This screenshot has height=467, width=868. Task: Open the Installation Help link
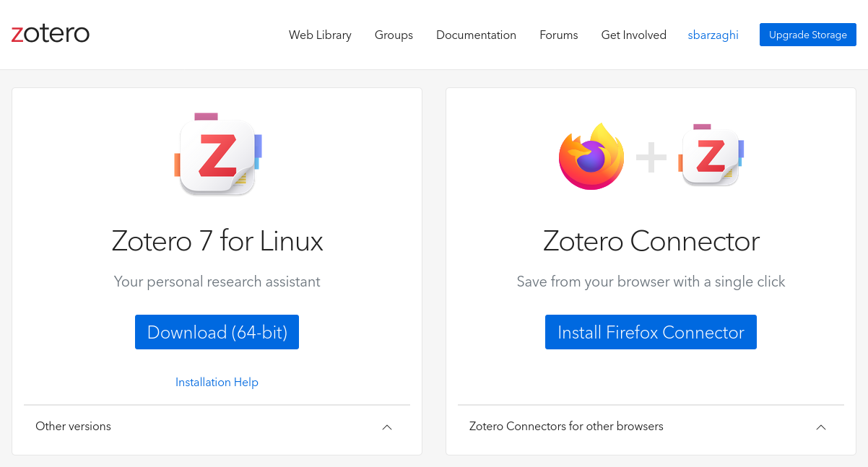click(217, 382)
